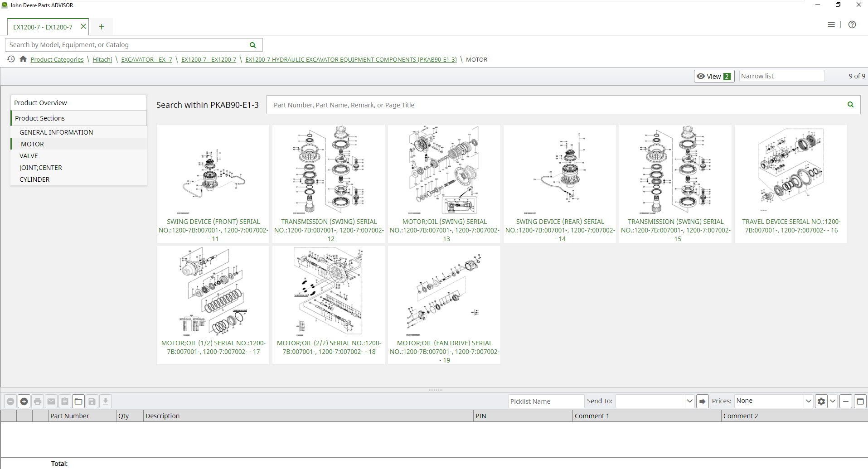Open picklist folder icon
The image size is (868, 469).
[78, 401]
